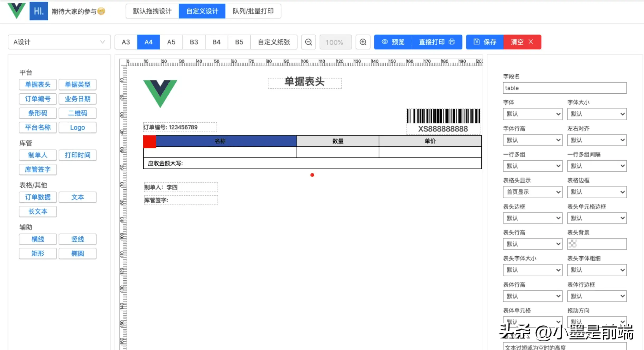Click the printer icon on 直接打印
Screen dimensions: 644x350
pyautogui.click(x=452, y=42)
